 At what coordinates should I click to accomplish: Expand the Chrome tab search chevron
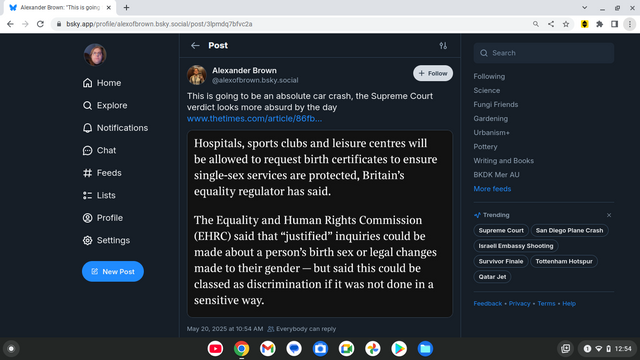584,7
